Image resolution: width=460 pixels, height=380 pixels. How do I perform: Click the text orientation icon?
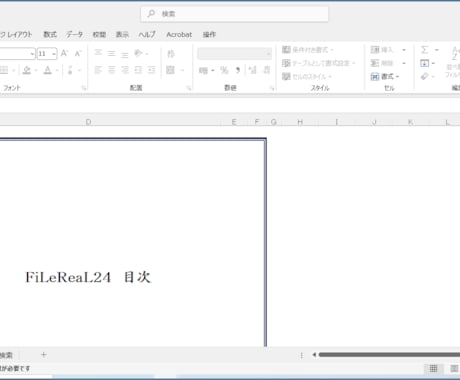[138, 53]
